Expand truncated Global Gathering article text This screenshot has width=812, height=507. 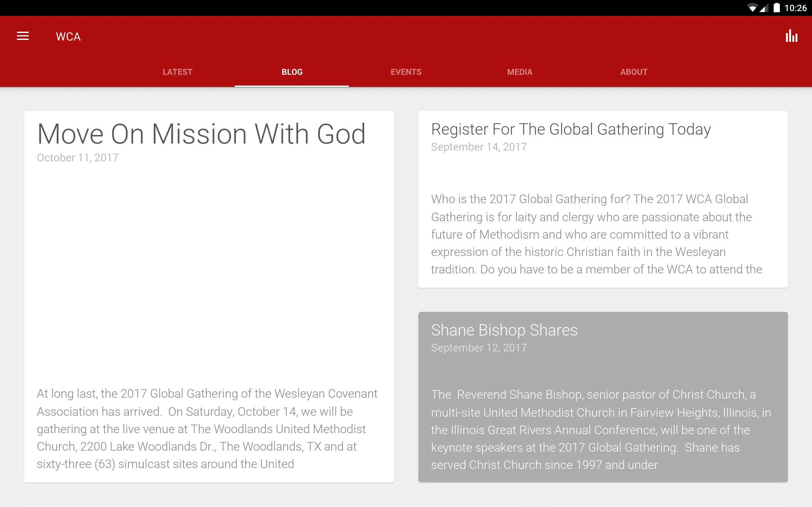pos(603,199)
